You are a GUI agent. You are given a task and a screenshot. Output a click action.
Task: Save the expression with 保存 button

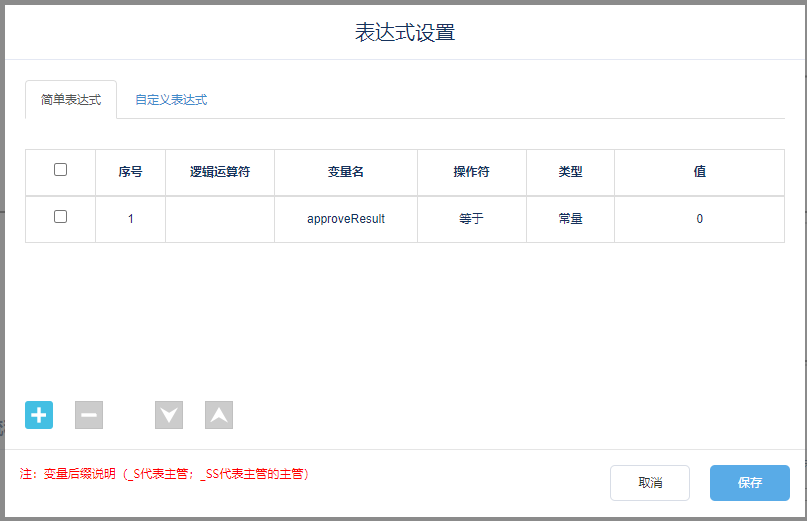click(x=750, y=482)
